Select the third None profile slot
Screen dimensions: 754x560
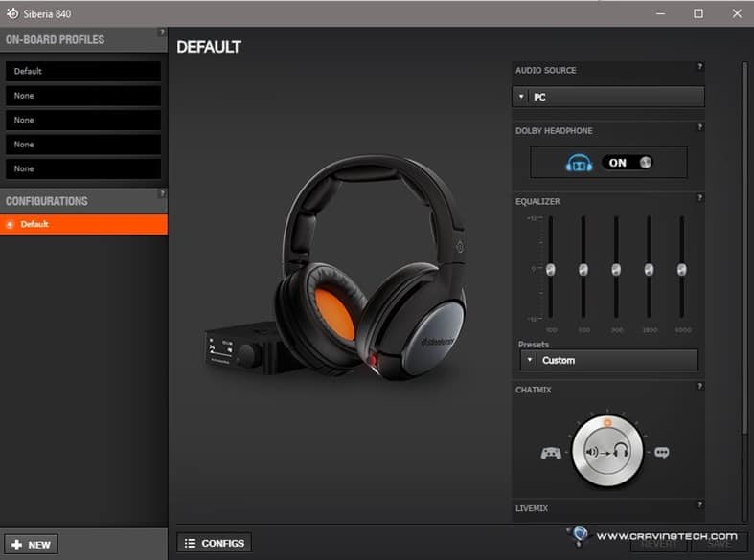pos(83,145)
